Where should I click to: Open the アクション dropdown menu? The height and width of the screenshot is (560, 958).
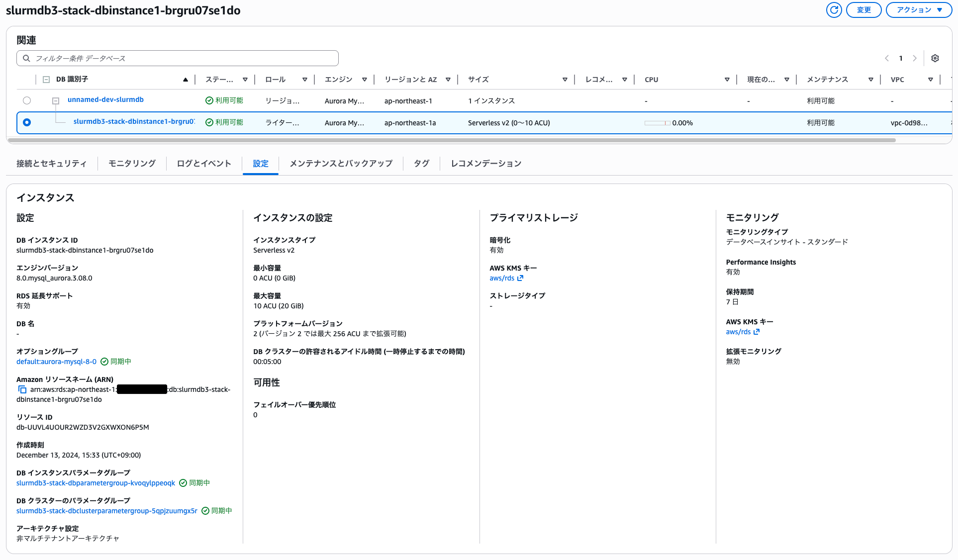pyautogui.click(x=918, y=9)
